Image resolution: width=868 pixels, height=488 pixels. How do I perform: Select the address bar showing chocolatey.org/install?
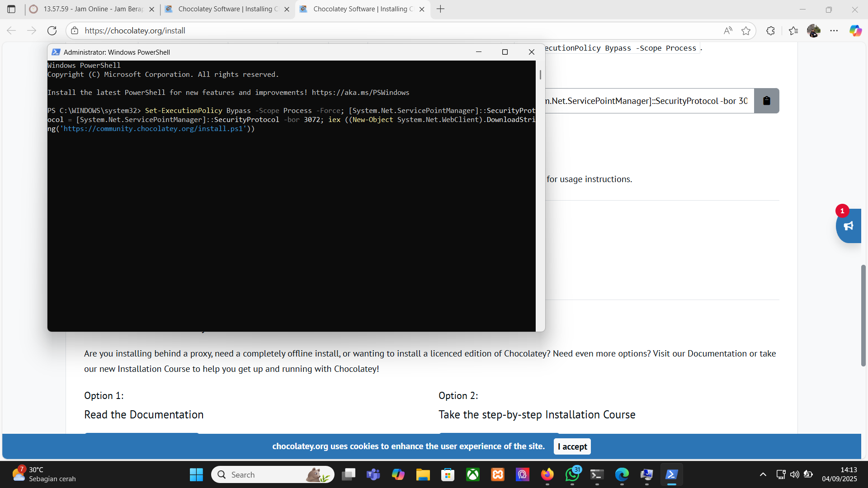136,30
